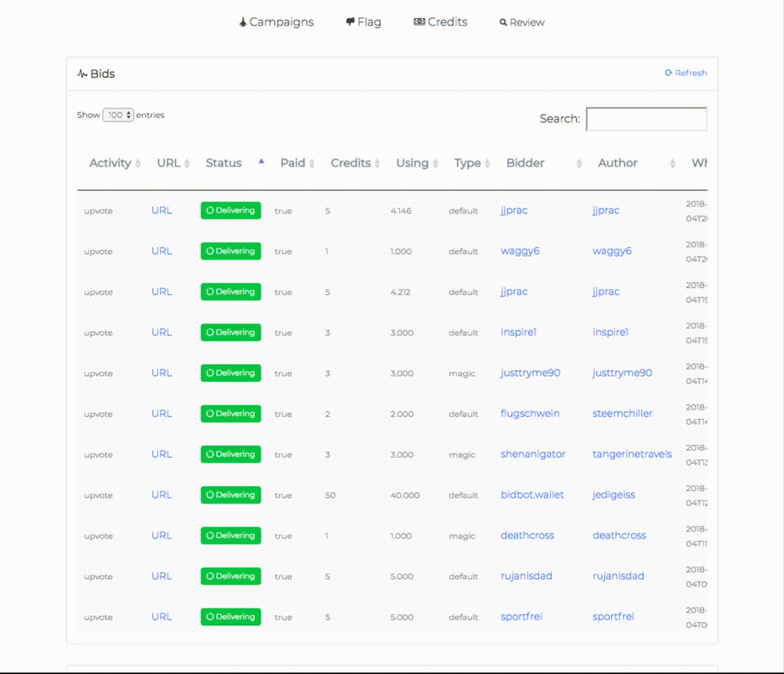This screenshot has height=674, width=784.
Task: Focus the Search input field
Action: (x=646, y=119)
